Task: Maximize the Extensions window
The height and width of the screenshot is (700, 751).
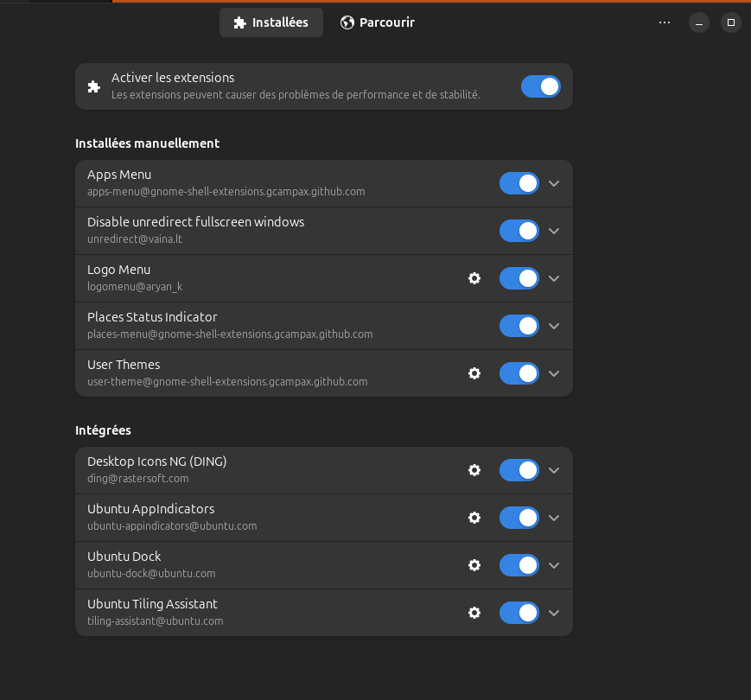Action: click(731, 22)
